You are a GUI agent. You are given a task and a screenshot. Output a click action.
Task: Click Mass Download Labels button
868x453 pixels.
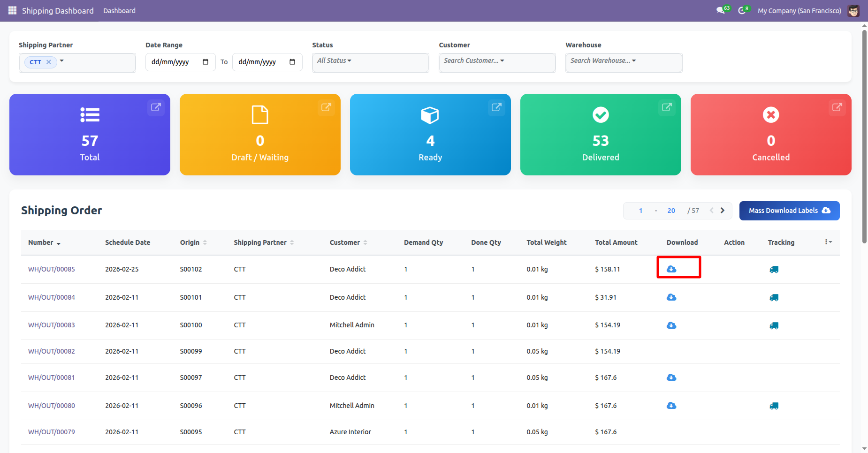(789, 211)
